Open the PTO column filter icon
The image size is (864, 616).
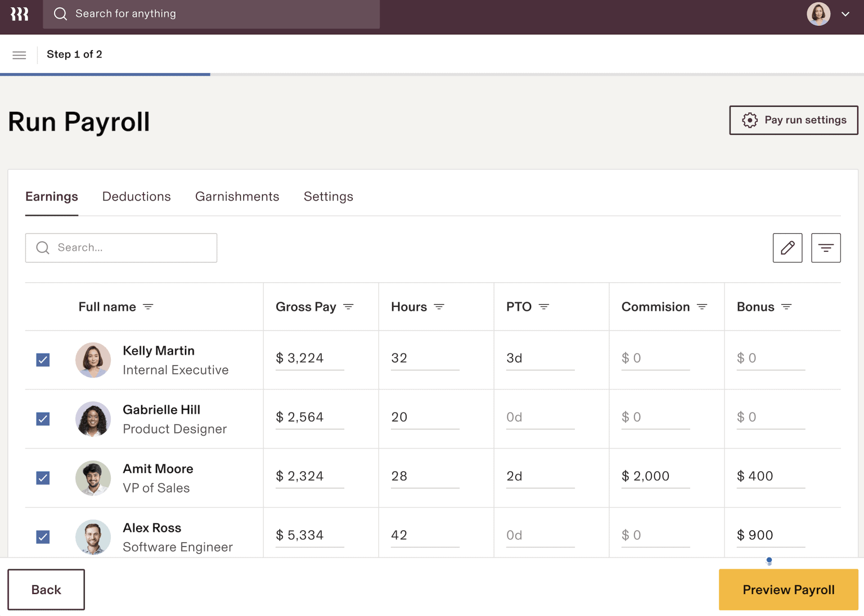click(543, 307)
